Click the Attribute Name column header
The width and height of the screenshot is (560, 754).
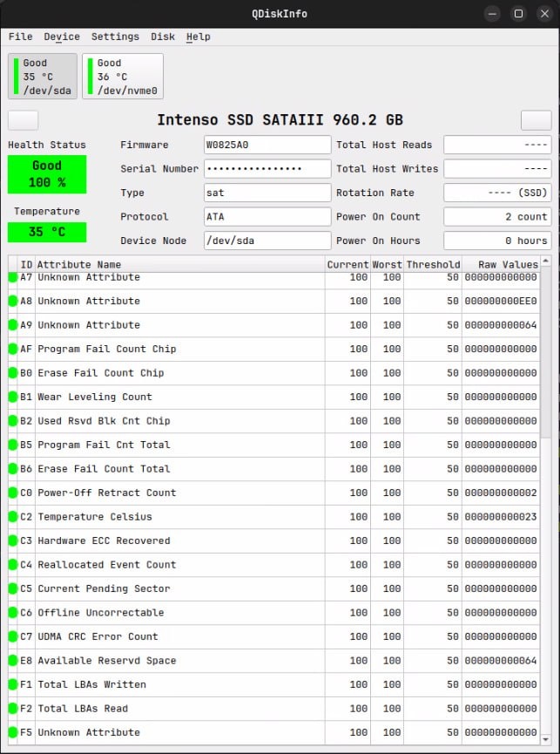[x=180, y=264]
